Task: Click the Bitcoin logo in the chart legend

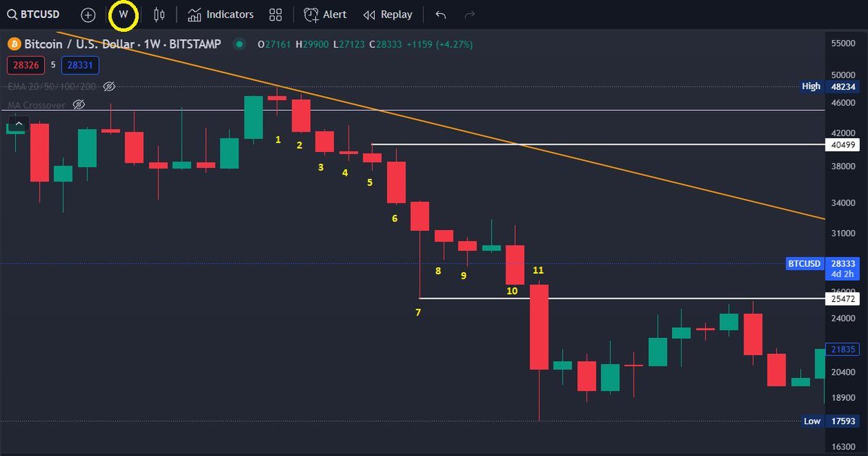Action: pos(13,44)
